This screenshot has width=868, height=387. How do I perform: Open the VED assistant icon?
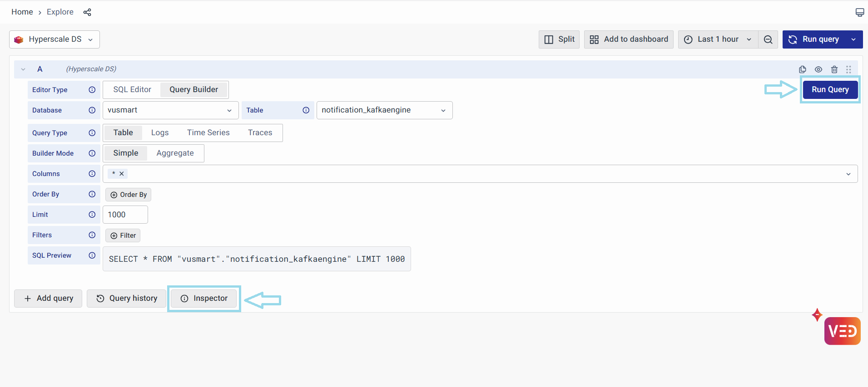[x=842, y=331]
